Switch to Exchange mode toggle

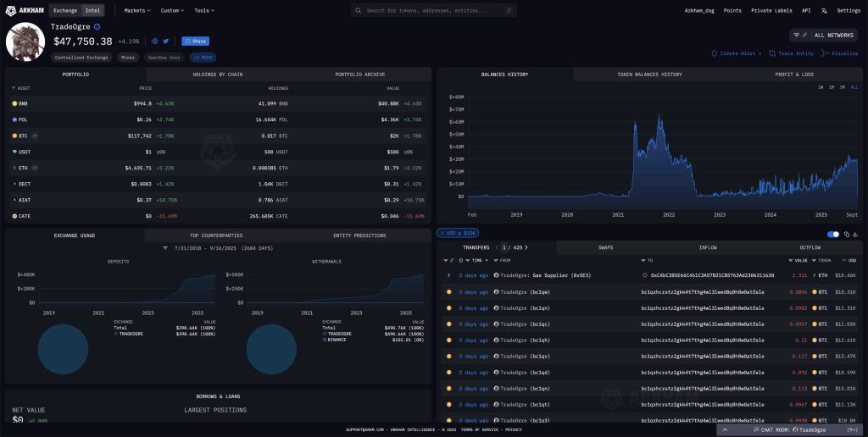click(64, 10)
